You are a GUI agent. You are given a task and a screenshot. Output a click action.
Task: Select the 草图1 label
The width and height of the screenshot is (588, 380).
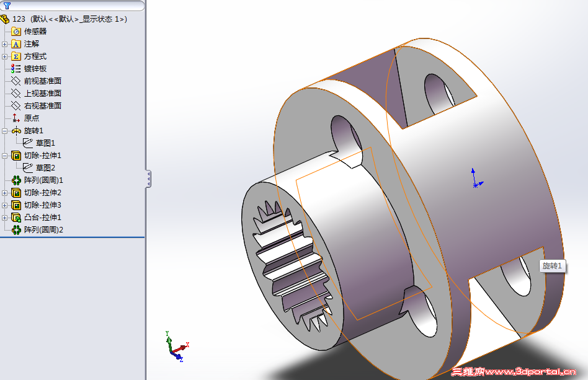point(45,143)
